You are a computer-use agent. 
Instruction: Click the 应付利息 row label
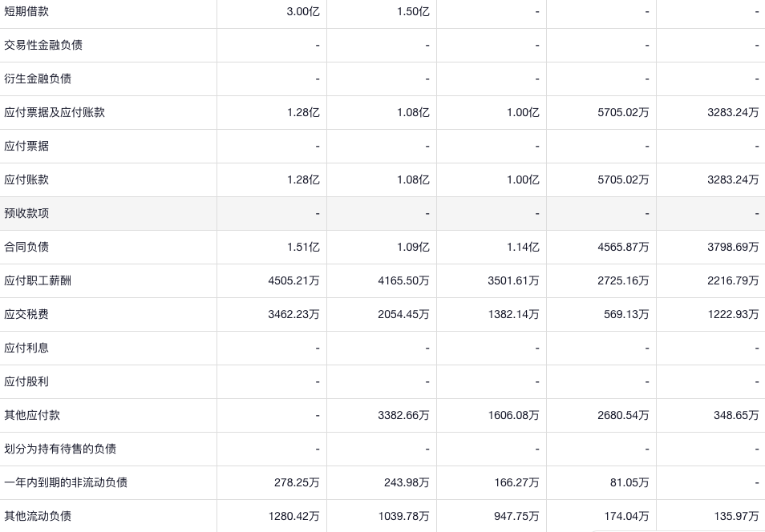[26, 348]
